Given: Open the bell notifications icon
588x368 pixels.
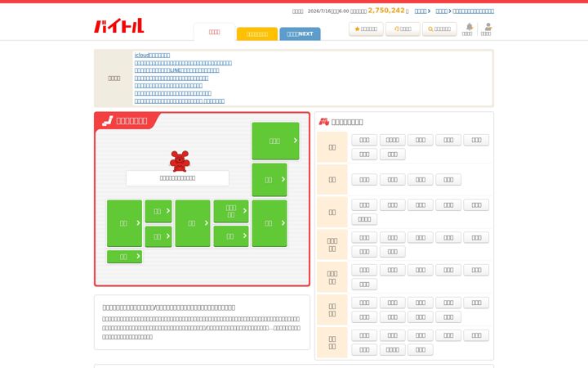Looking at the screenshot, I should [x=469, y=27].
